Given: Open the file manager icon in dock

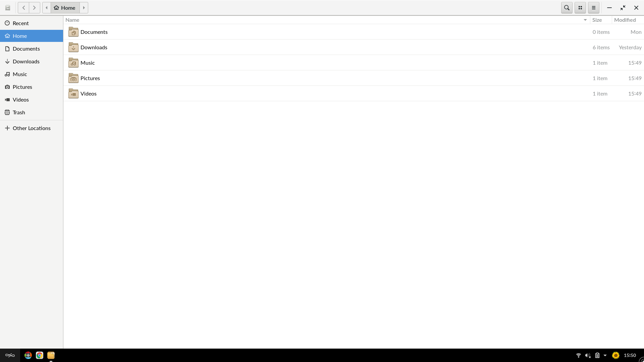Looking at the screenshot, I should point(51,355).
